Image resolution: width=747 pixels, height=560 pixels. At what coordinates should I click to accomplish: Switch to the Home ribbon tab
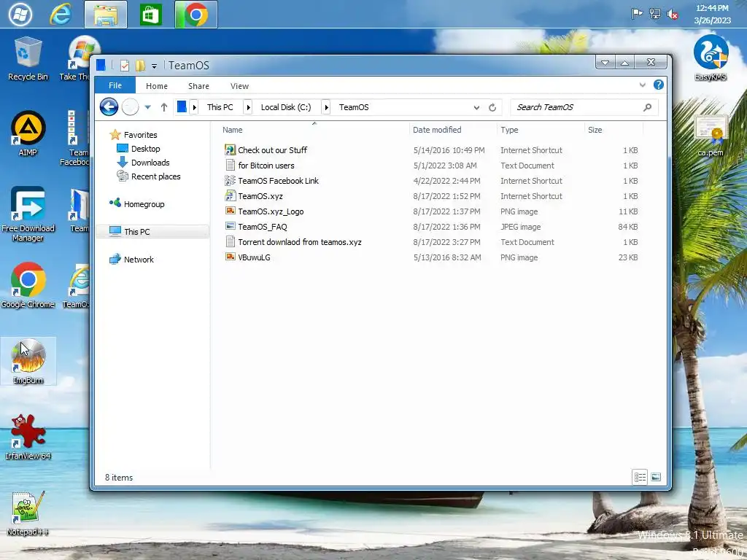pyautogui.click(x=157, y=86)
